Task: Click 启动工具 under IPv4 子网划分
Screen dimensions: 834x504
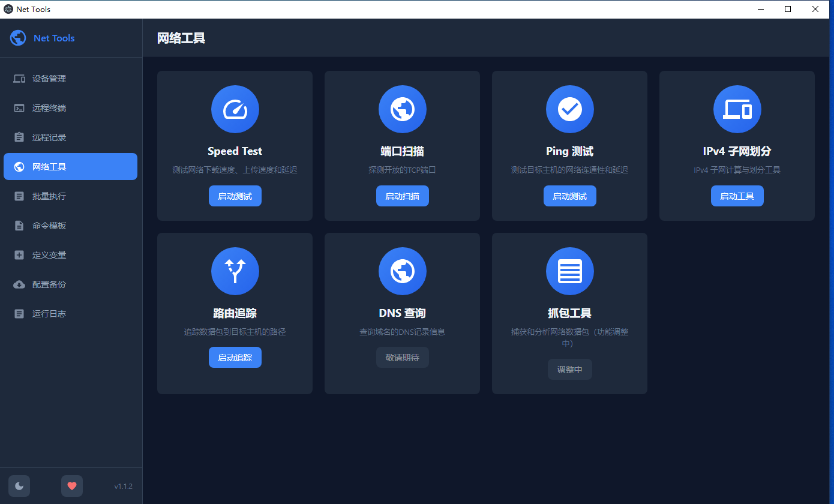Action: point(737,196)
